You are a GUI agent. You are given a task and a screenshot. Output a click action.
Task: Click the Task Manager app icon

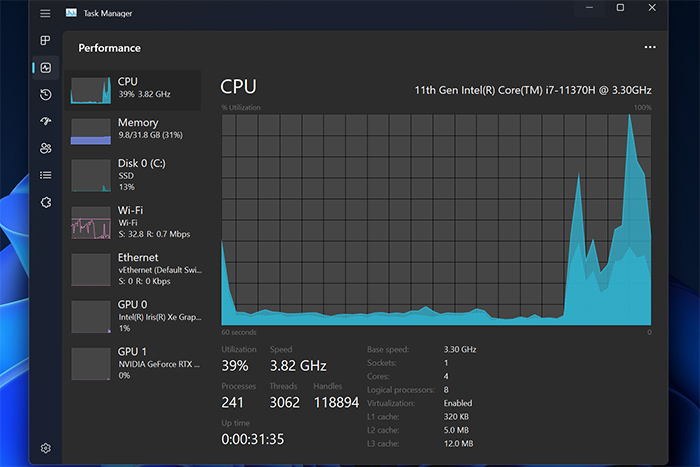pyautogui.click(x=71, y=13)
